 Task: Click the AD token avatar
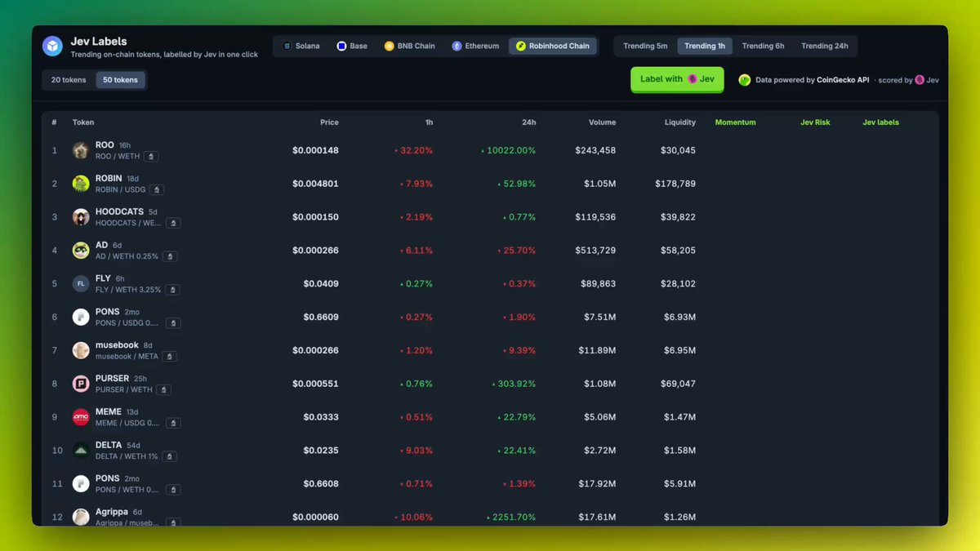point(81,251)
